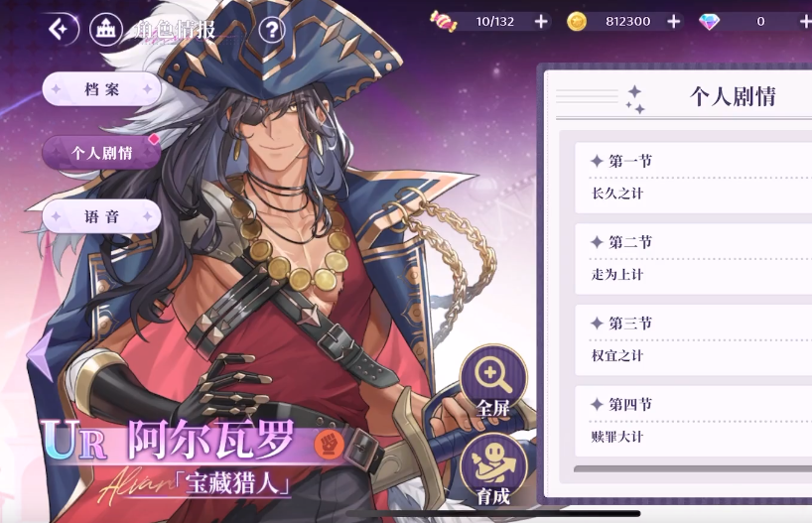The width and height of the screenshot is (812, 523).
Task: Open the question mark help icon
Action: point(271,30)
